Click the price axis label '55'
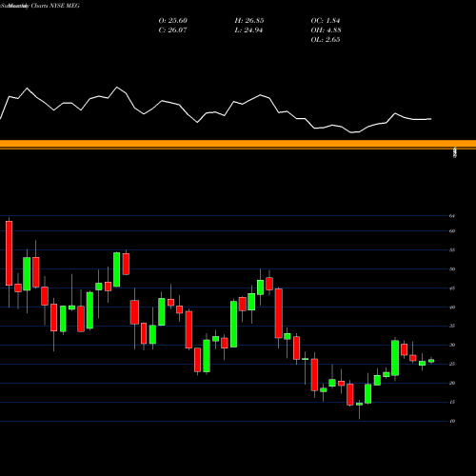This screenshot has width=476, height=476. (x=452, y=250)
